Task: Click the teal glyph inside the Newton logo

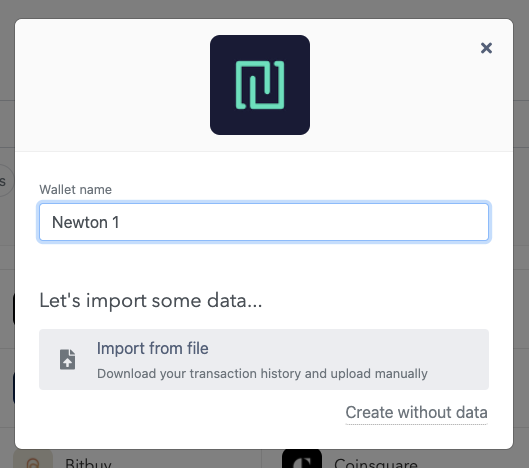Action: (x=260, y=85)
